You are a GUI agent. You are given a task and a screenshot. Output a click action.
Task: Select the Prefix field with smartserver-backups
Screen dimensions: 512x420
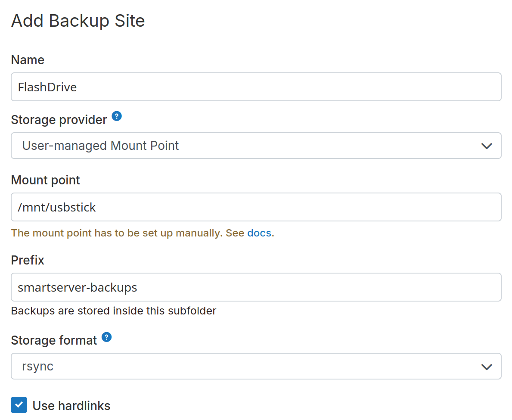256,287
